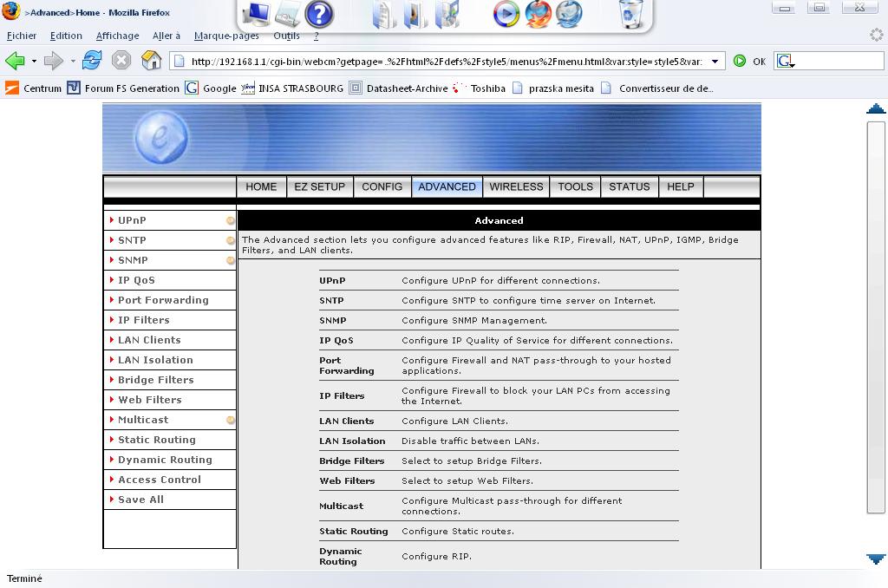The image size is (888, 588).
Task: Open My Computer from the top dock
Action: point(256,14)
